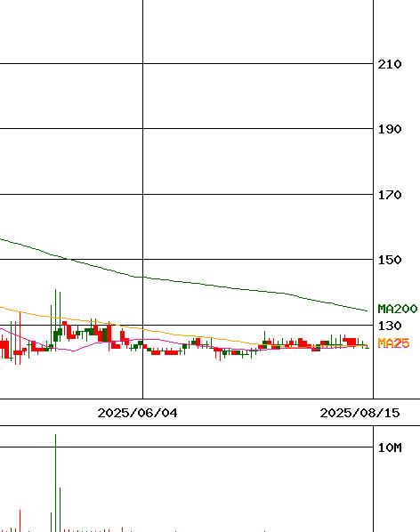Click the tallest green volume bar

pyautogui.click(x=56, y=483)
